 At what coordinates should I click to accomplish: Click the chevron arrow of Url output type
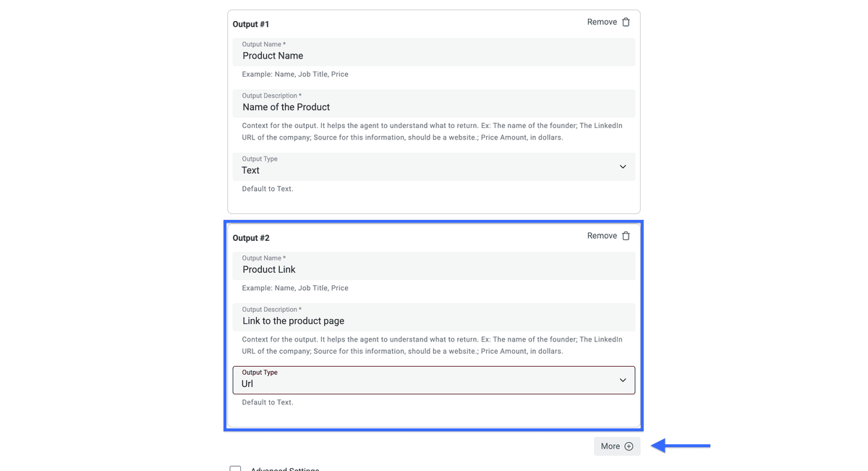[x=623, y=380]
